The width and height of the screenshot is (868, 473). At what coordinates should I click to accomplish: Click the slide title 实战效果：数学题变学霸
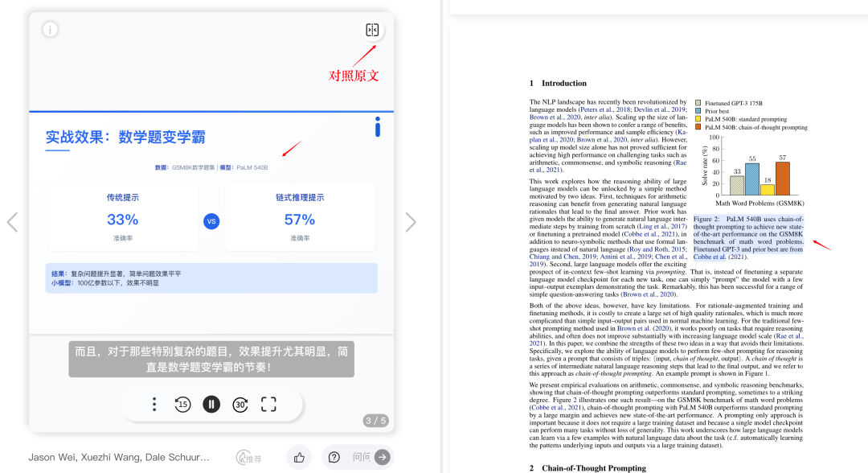125,137
